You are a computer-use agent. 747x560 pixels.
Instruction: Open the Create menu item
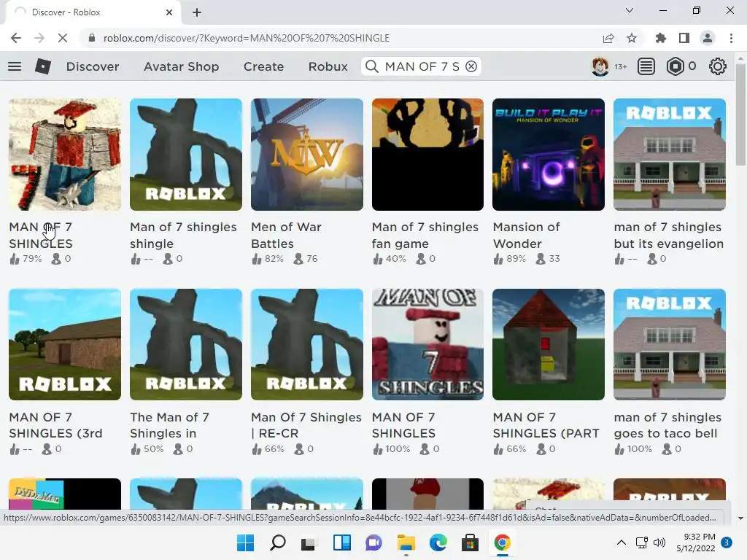[x=263, y=66]
